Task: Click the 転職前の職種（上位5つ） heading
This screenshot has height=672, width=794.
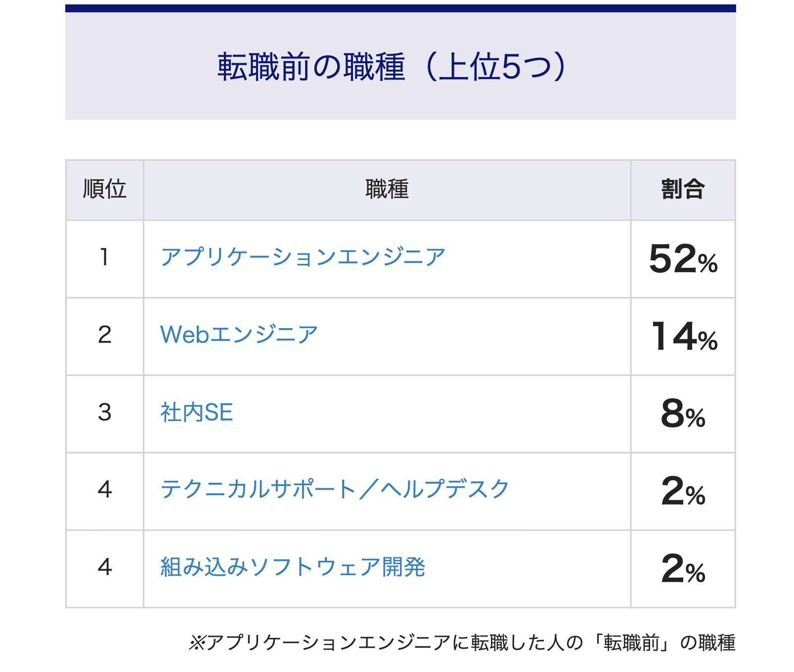Action: pos(392,66)
